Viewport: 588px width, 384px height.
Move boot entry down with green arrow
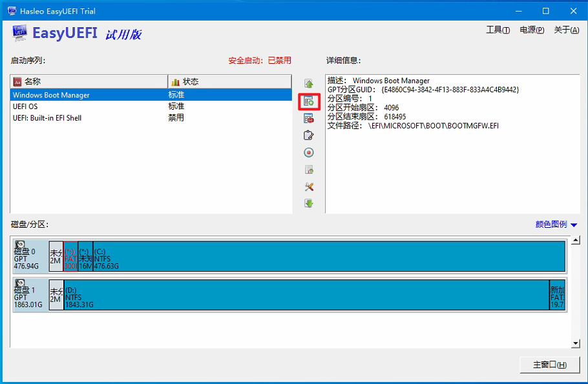coord(309,203)
